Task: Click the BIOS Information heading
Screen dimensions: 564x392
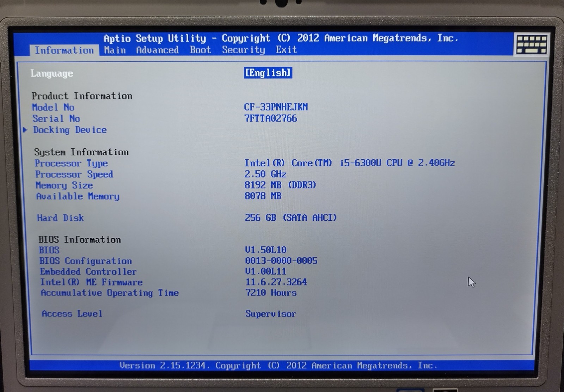Action: [80, 239]
